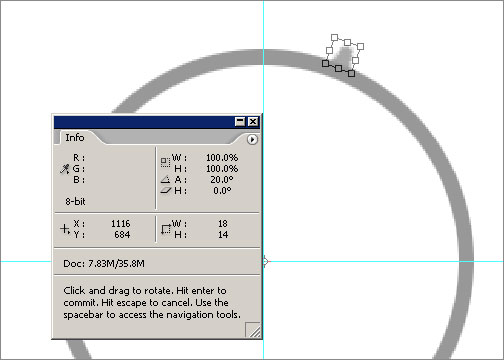Close the Info palette

point(253,122)
